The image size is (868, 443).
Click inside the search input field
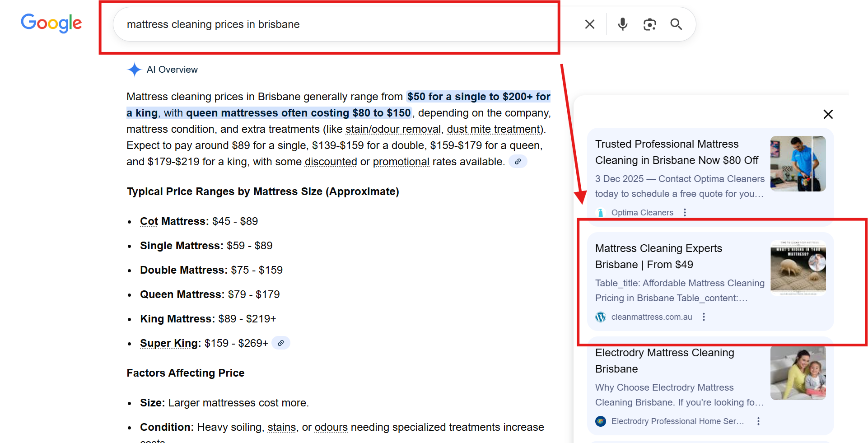pos(316,24)
